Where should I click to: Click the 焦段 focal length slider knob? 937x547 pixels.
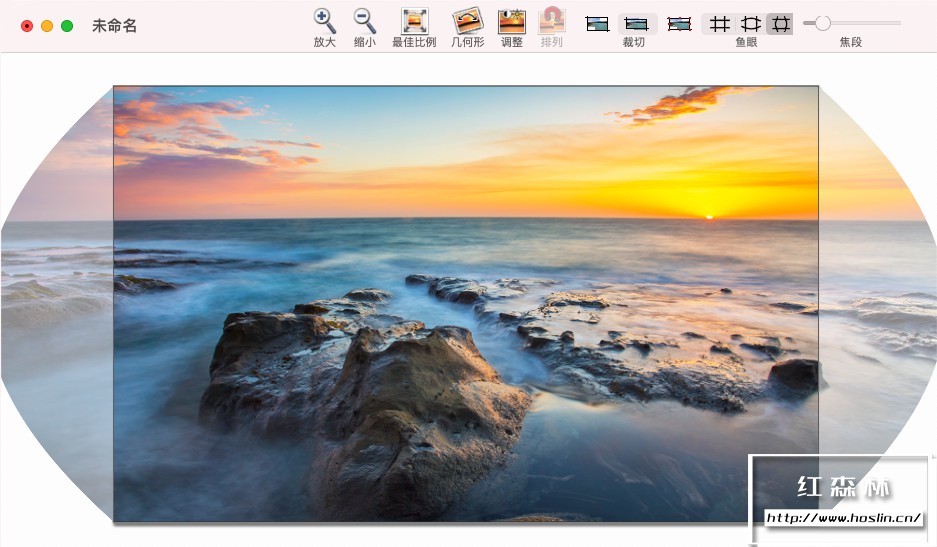[x=823, y=23]
